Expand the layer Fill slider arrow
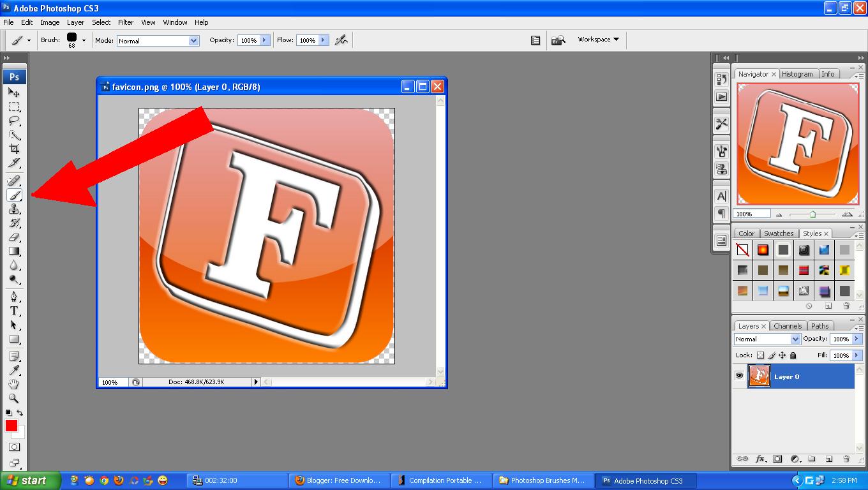This screenshot has width=868, height=490. [857, 355]
